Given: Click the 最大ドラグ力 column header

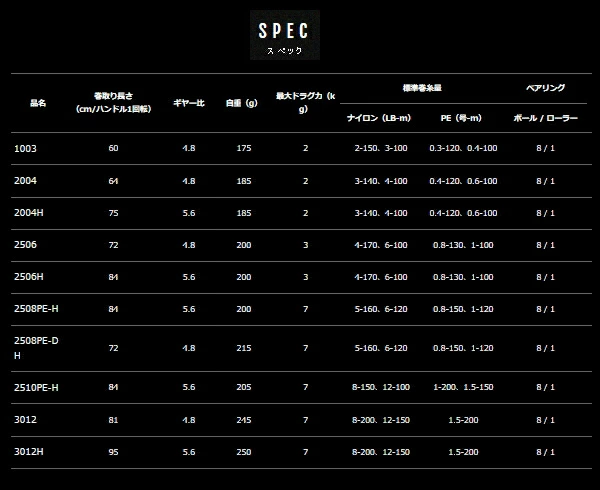Looking at the screenshot, I should point(305,102).
